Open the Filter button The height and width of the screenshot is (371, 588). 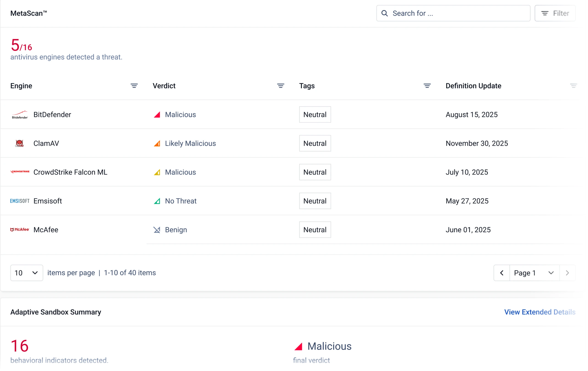pos(555,13)
